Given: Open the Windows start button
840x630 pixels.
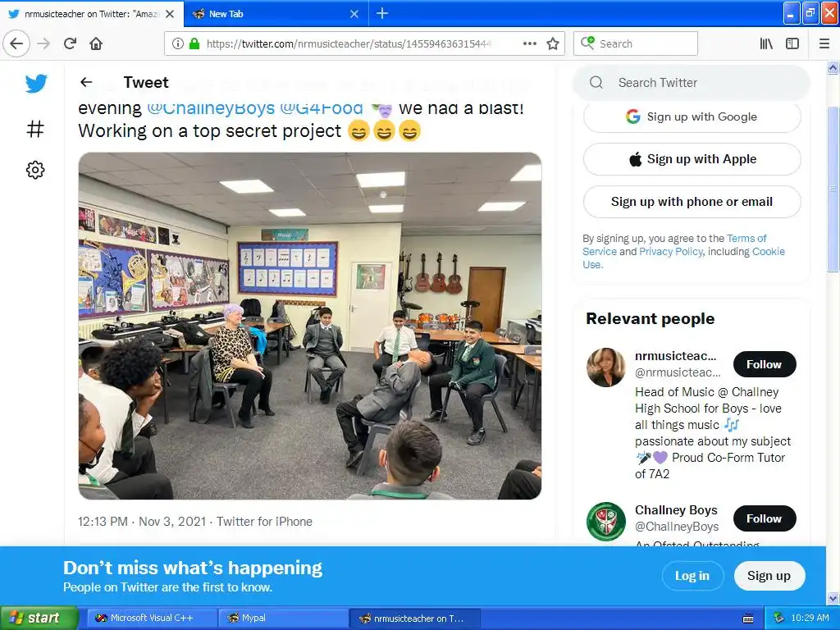Looking at the screenshot, I should (x=38, y=618).
